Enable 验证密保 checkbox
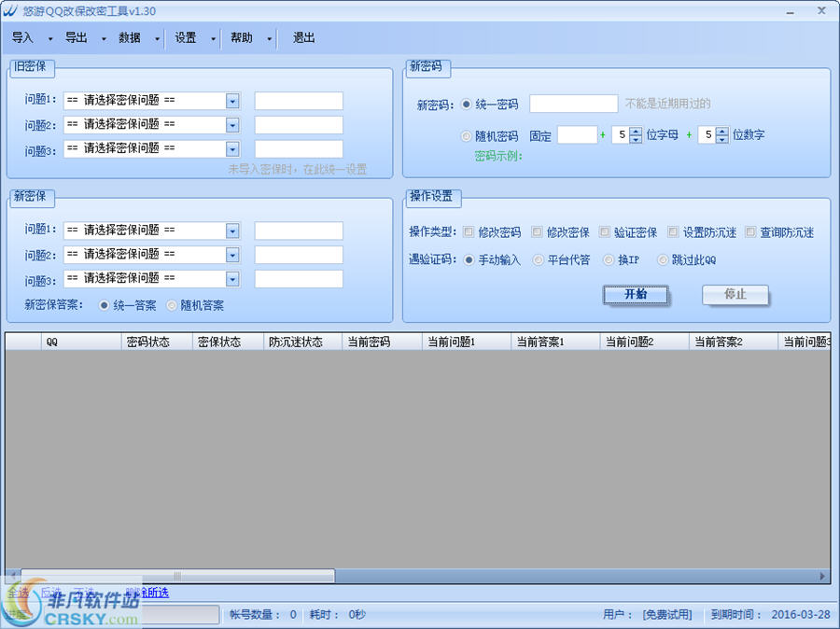The width and height of the screenshot is (840, 629). pyautogui.click(x=605, y=231)
